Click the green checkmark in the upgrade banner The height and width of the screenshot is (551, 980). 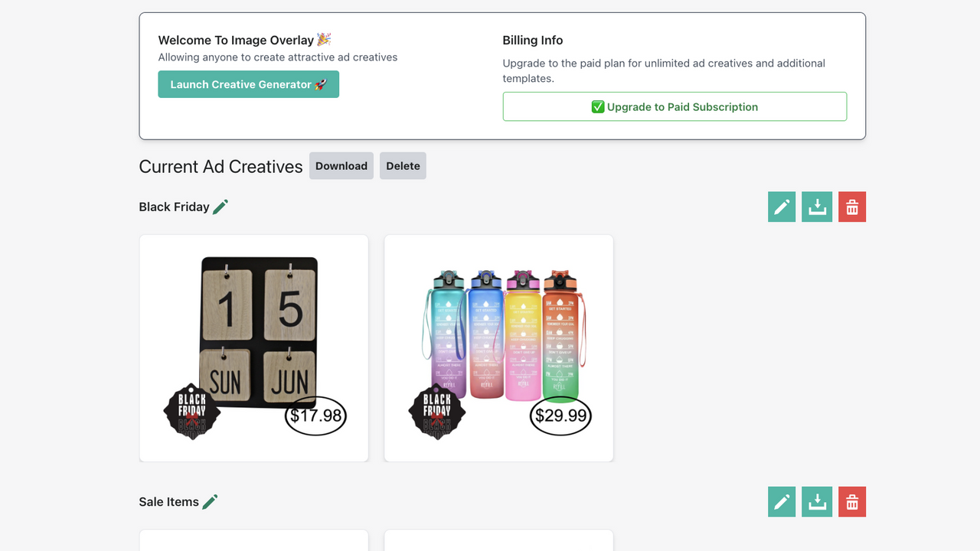click(x=598, y=106)
